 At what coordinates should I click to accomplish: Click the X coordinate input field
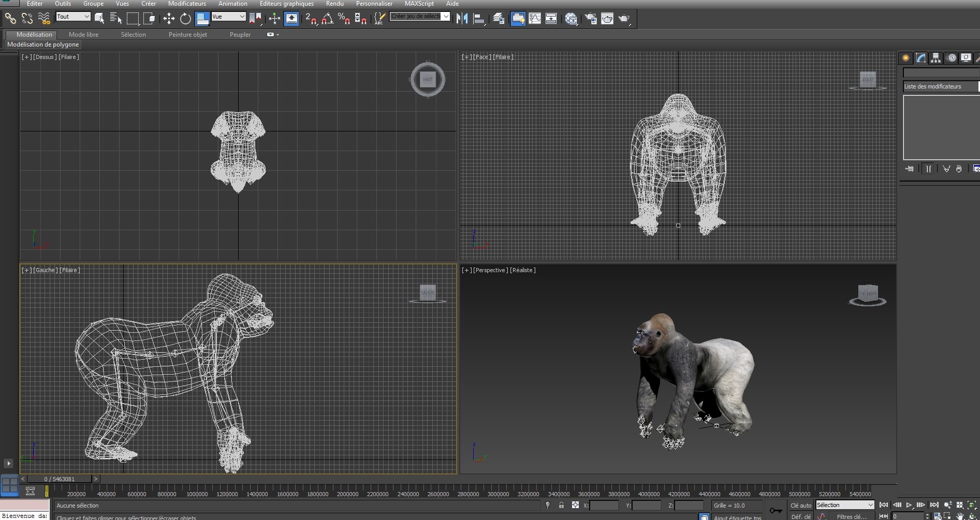tap(604, 506)
